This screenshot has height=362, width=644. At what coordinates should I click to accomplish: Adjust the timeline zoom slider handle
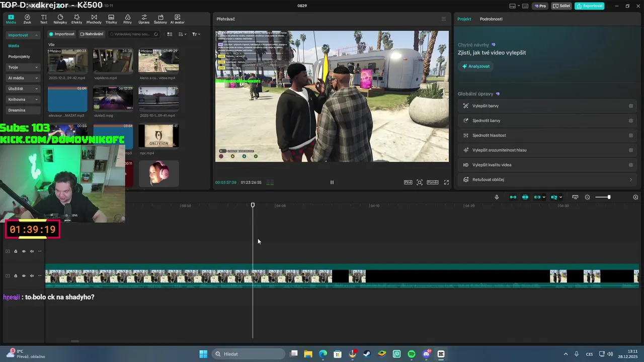click(609, 197)
